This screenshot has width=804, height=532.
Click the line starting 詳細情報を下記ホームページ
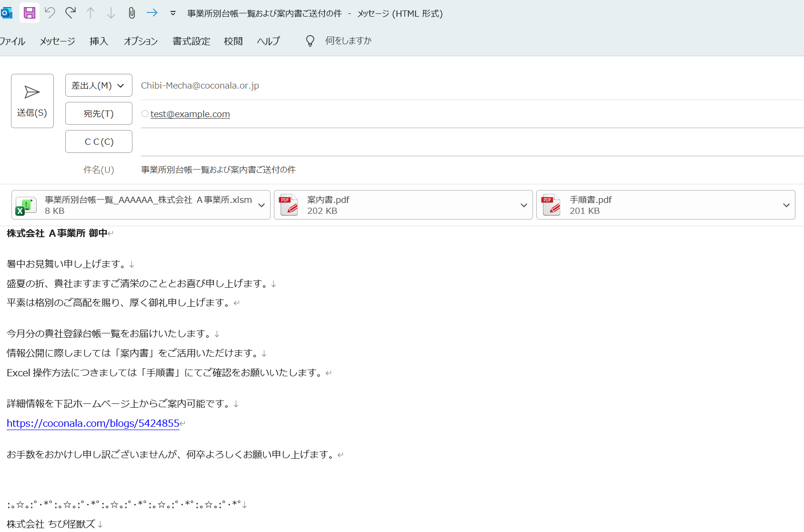pos(119,404)
